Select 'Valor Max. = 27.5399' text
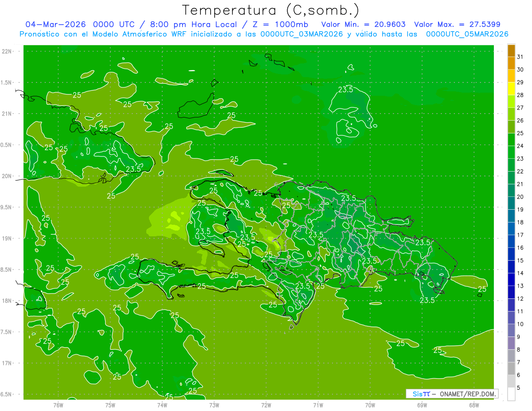 (457, 24)
